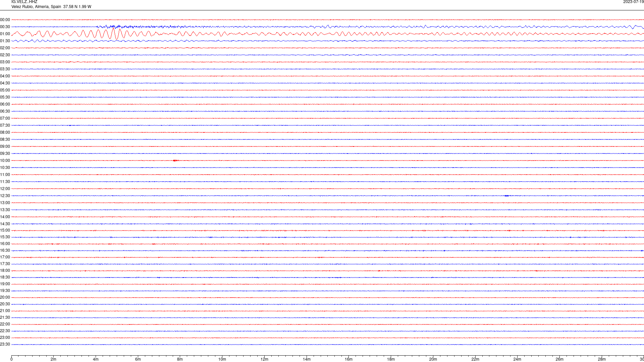
Task: Inspect the small blue burst on 12:30 trace
Action: click(507, 196)
